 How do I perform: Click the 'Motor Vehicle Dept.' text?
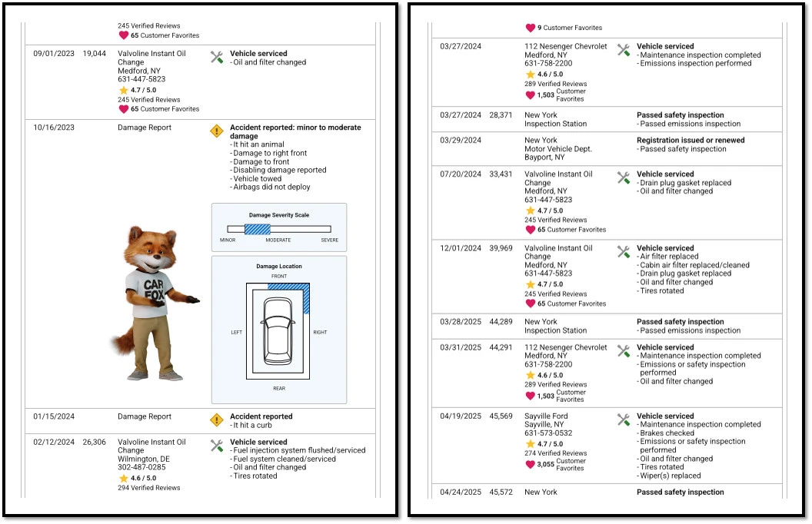[558, 149]
